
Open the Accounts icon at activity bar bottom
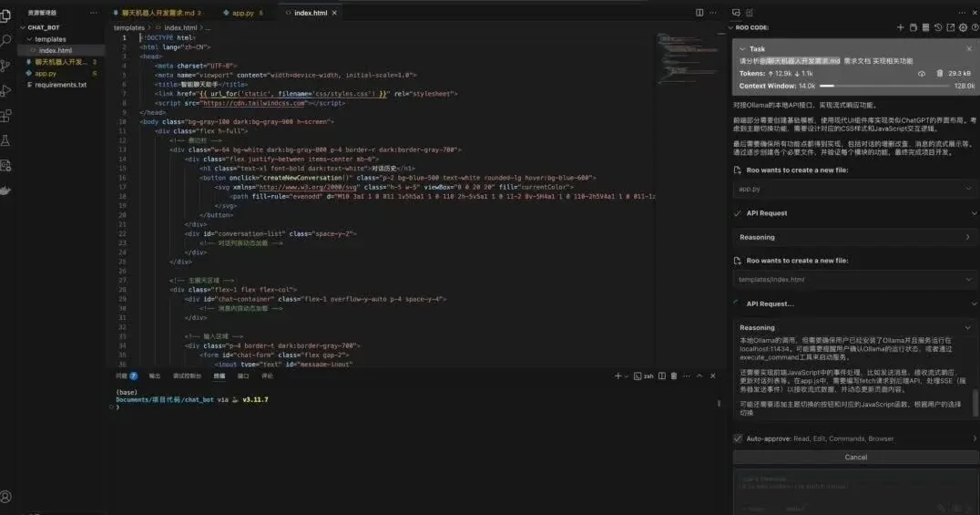point(5,497)
